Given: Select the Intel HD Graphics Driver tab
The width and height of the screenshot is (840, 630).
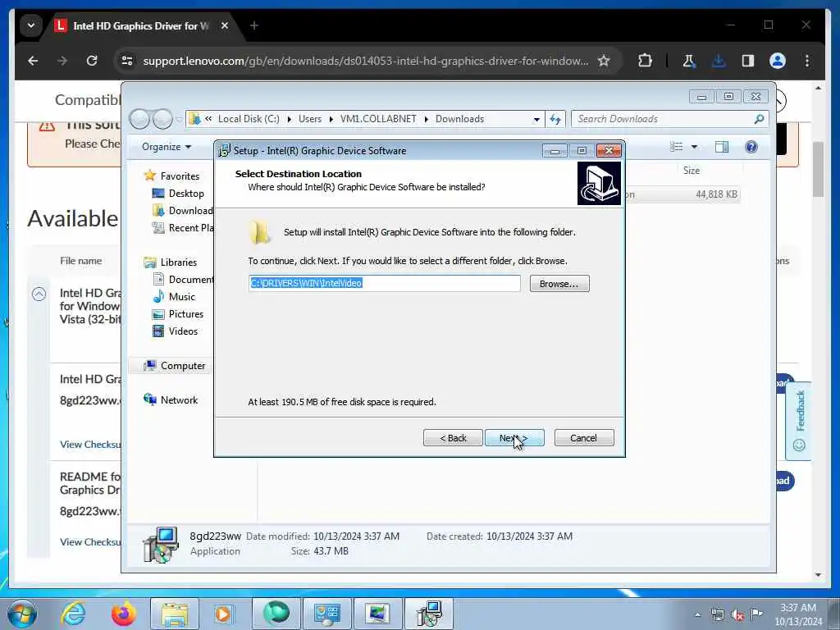Looking at the screenshot, I should (x=142, y=25).
